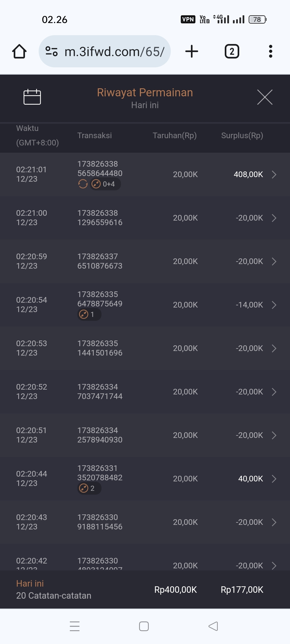Open the browser three-dot menu

pos(270,51)
